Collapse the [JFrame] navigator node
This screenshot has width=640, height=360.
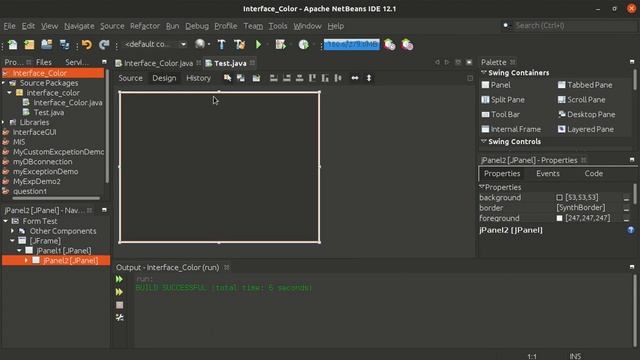coord(12,240)
